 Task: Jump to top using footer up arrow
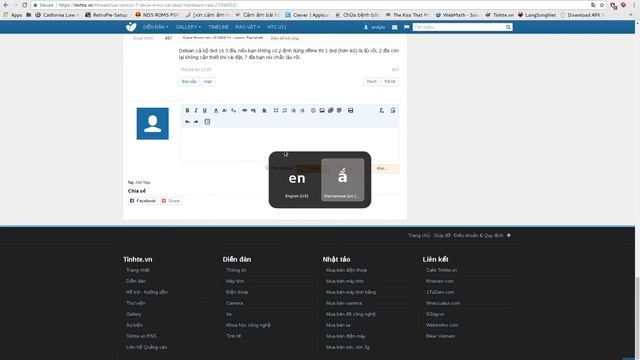point(509,236)
